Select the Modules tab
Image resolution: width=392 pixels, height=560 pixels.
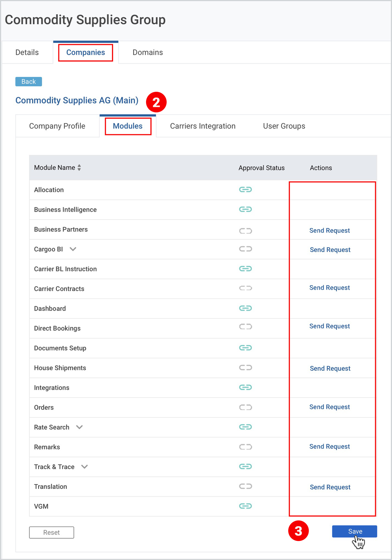tap(128, 126)
